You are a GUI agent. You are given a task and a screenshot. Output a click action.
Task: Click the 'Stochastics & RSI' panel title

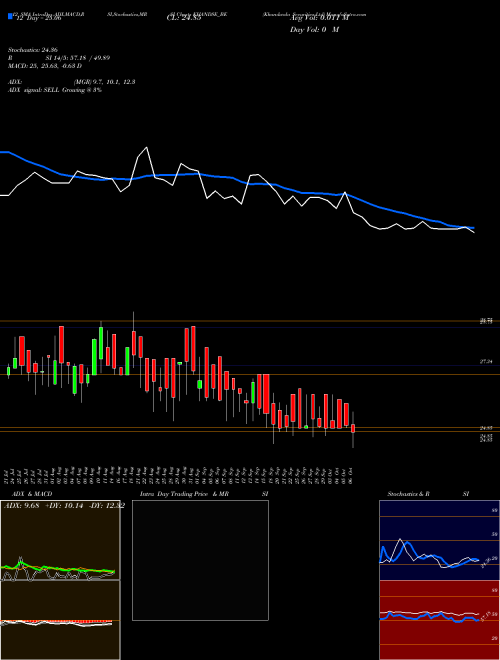428,494
